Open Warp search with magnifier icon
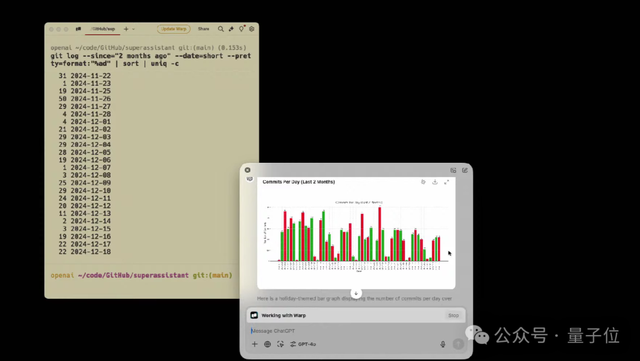Viewport: 640px width, 361px height. (220, 29)
